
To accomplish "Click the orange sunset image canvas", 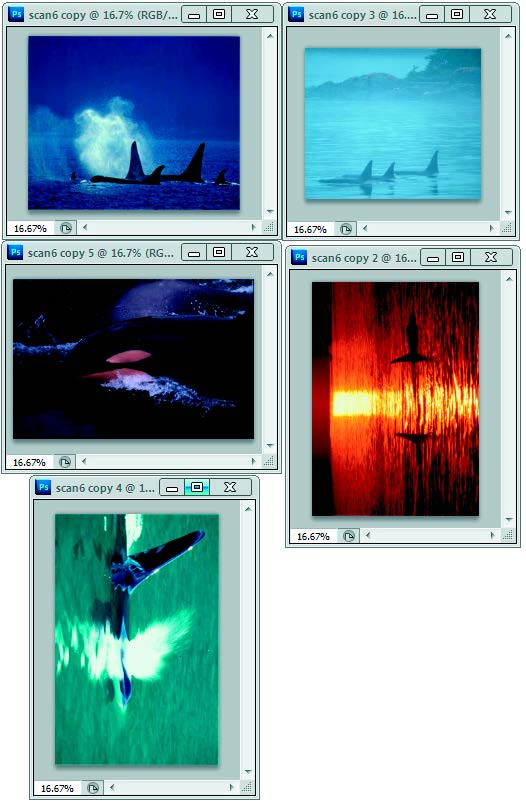I will coord(395,399).
